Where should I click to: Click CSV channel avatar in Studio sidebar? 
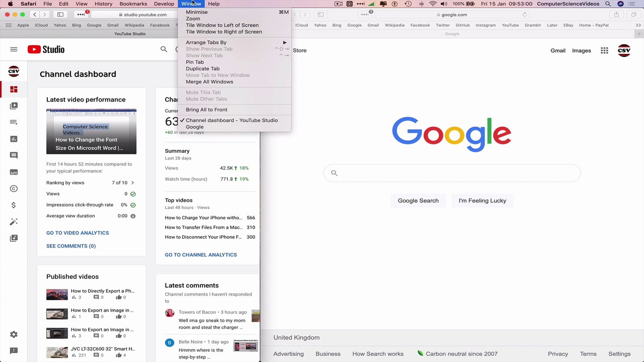(x=14, y=71)
